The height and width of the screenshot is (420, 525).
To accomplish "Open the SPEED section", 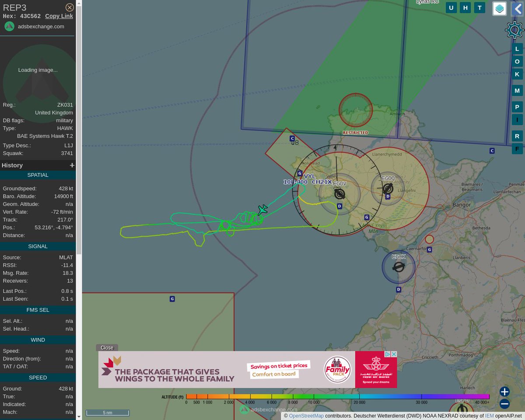I will click(x=38, y=377).
